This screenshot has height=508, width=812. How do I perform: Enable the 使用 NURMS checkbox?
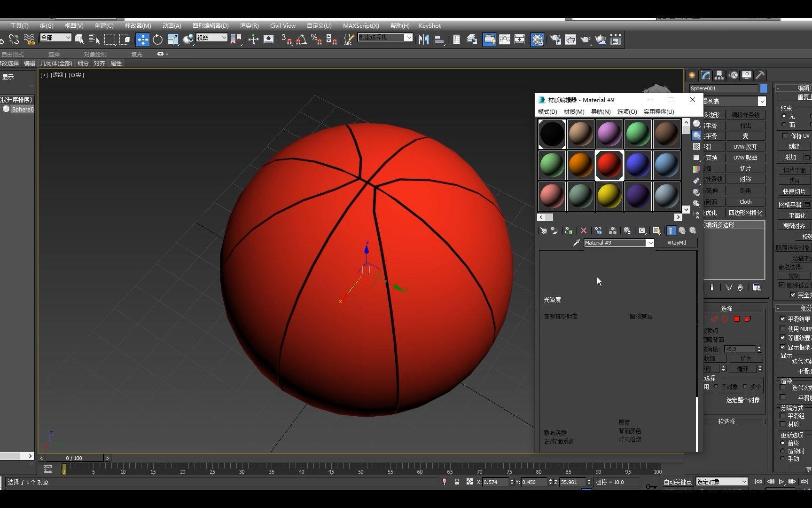pos(782,328)
